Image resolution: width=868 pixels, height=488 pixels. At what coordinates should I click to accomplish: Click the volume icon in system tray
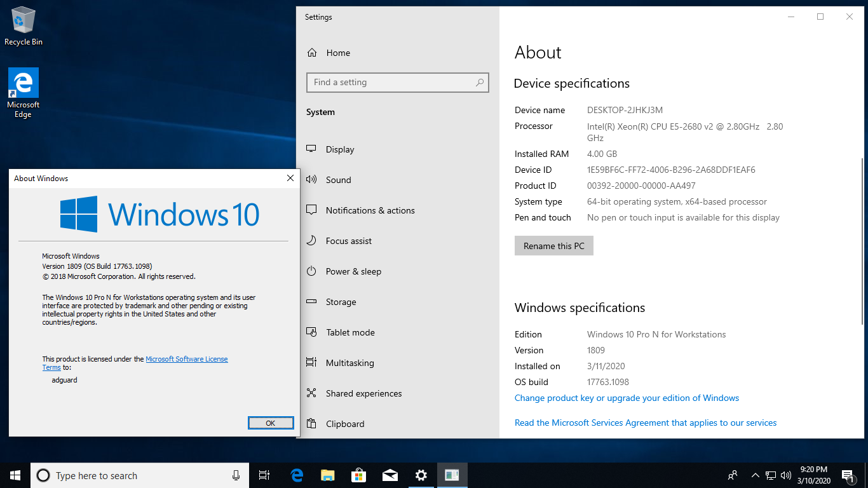tap(786, 475)
